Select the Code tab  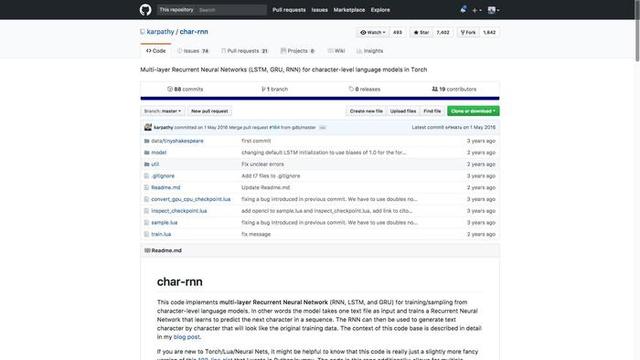tap(156, 51)
